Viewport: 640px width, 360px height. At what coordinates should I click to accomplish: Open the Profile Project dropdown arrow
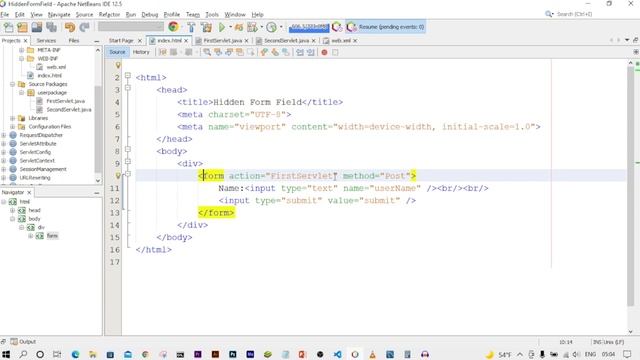pos(262,27)
